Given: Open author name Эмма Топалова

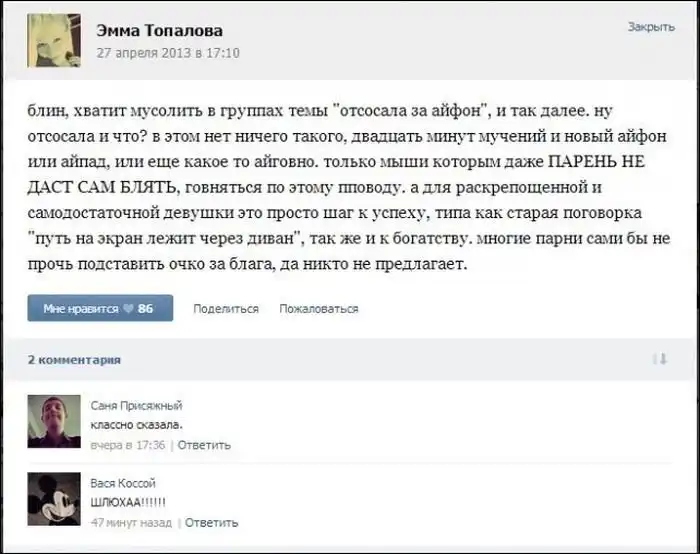Looking at the screenshot, I should (x=159, y=30).
